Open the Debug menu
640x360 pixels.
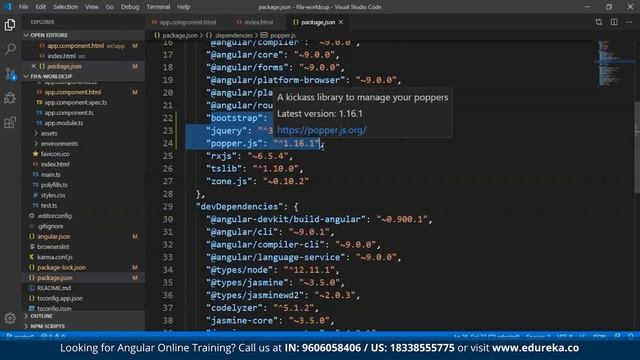click(x=130, y=7)
